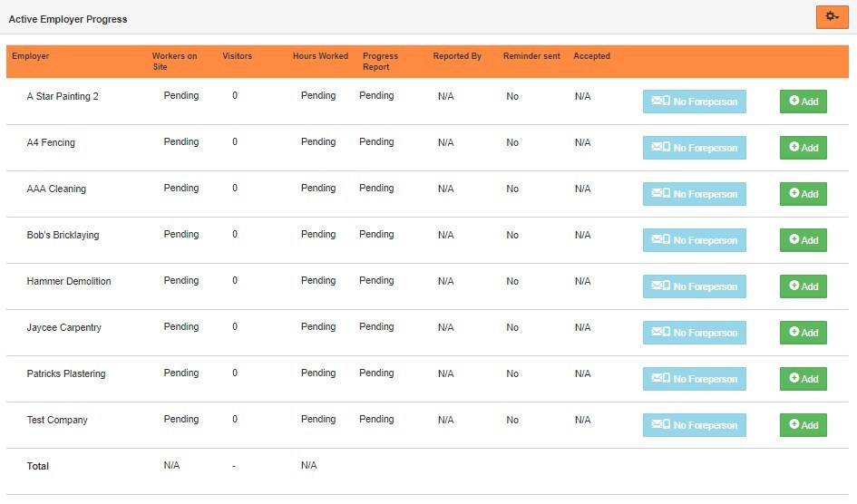Click Add button for A Star Painting 2
Viewport: 857px width, 504px height.
[x=803, y=102]
